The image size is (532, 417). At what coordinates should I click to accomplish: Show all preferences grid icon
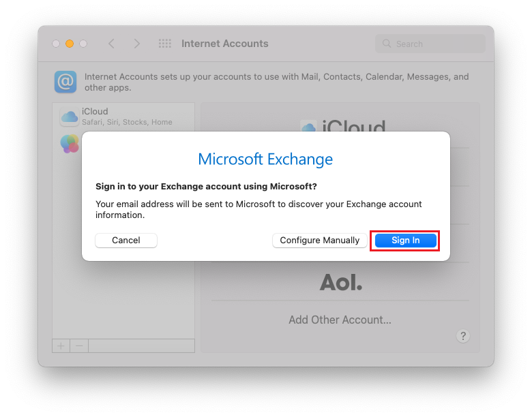pos(165,44)
